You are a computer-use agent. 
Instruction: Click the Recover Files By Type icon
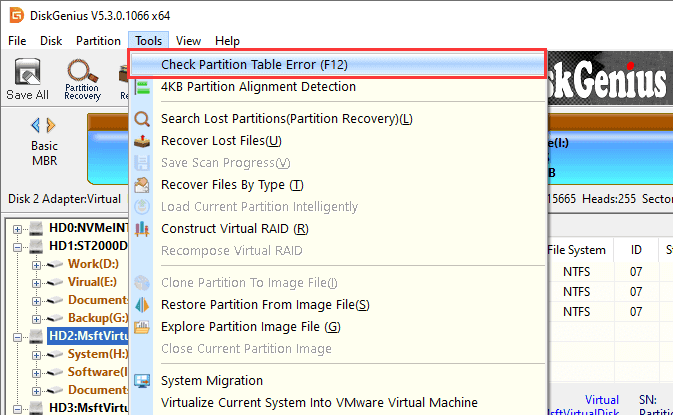pyautogui.click(x=141, y=185)
